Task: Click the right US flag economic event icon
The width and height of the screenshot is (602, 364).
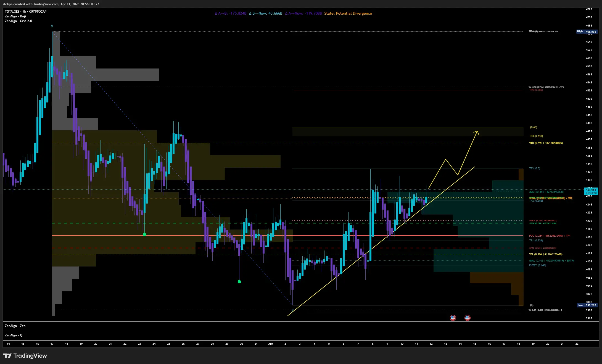Action: click(467, 318)
